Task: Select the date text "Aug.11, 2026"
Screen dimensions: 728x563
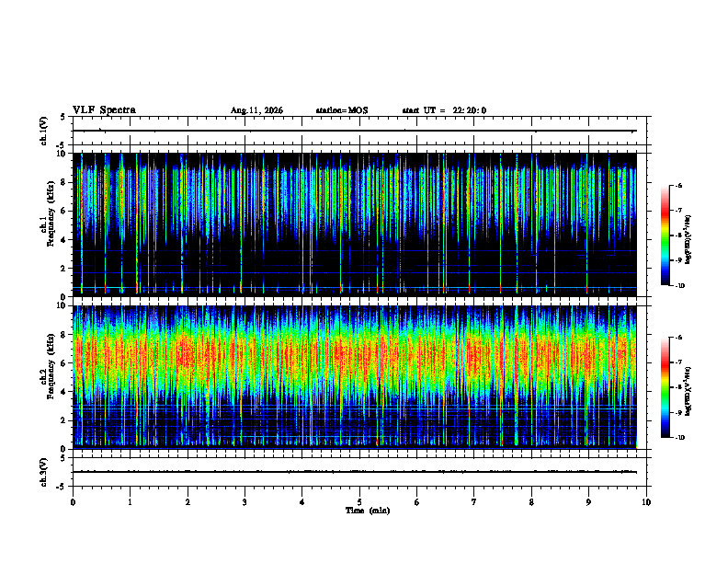Action: [256, 110]
